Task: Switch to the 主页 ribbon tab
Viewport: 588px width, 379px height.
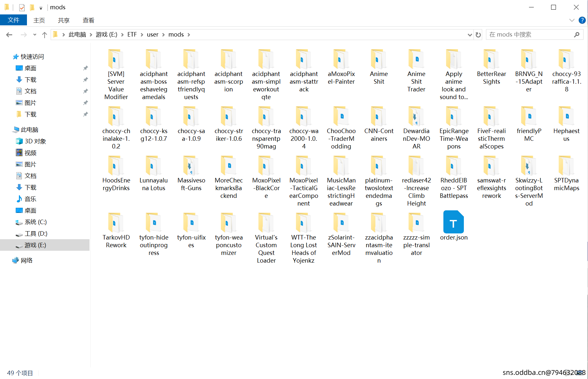Action: 39,20
